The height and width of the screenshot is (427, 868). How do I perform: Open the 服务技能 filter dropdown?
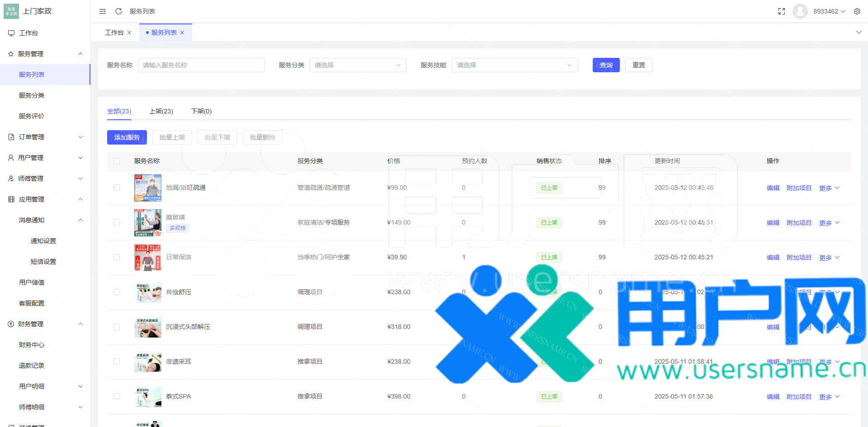click(514, 65)
